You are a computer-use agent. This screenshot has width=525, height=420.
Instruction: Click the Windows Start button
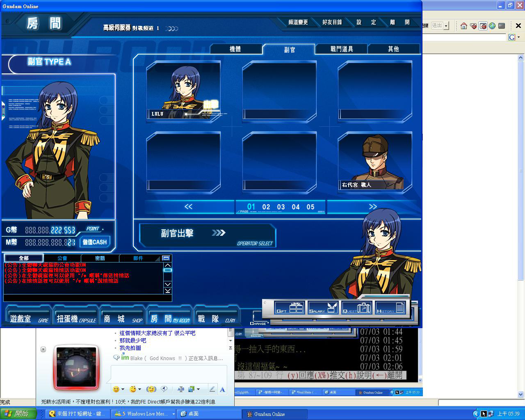[19, 414]
